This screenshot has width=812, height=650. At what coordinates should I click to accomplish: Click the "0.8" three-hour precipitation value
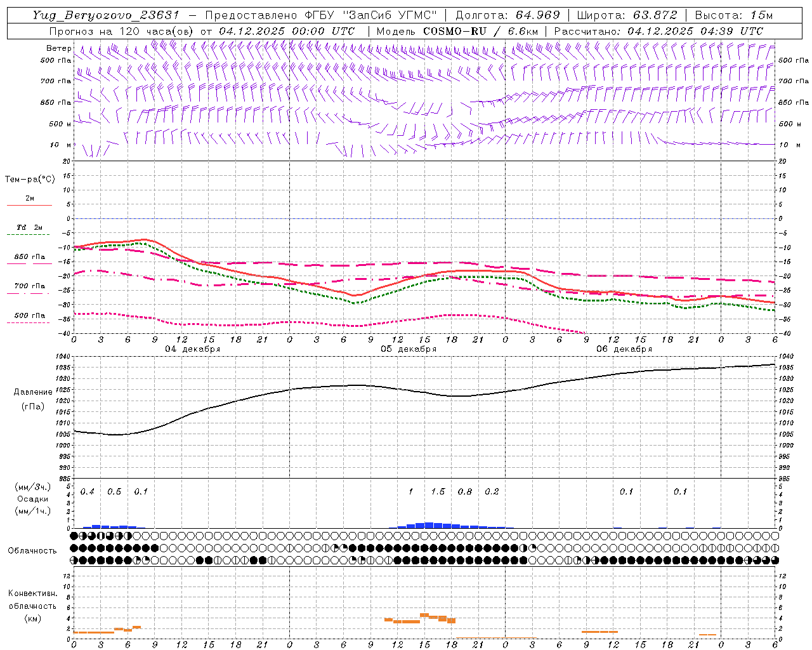(465, 491)
